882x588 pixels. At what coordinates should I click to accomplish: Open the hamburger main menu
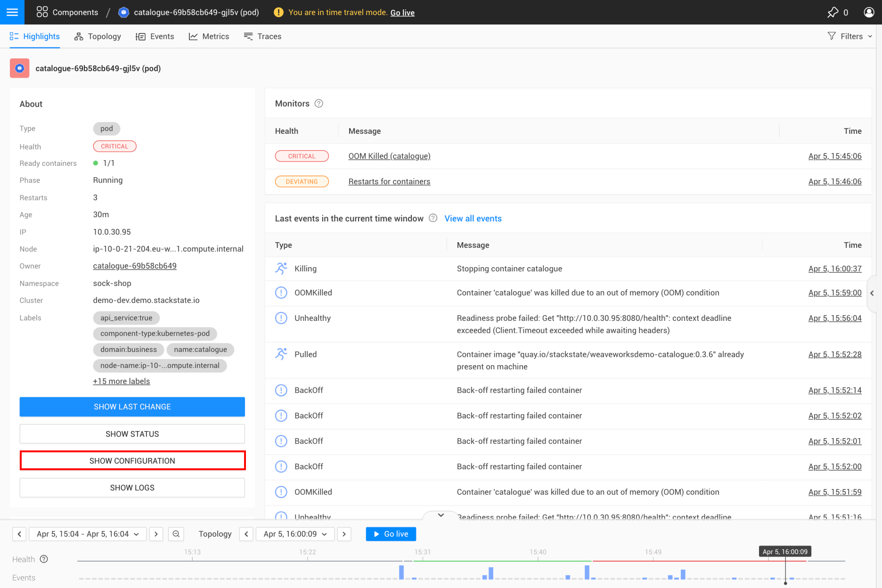(x=12, y=12)
